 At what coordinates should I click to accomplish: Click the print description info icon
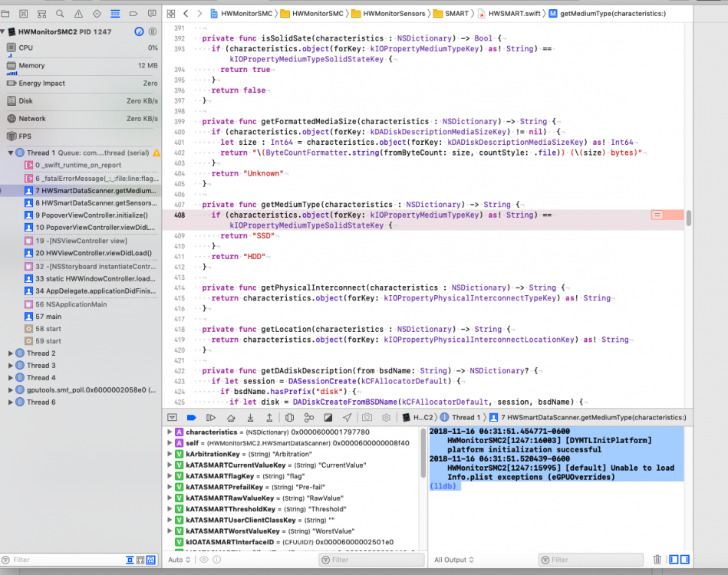pyautogui.click(x=217, y=560)
